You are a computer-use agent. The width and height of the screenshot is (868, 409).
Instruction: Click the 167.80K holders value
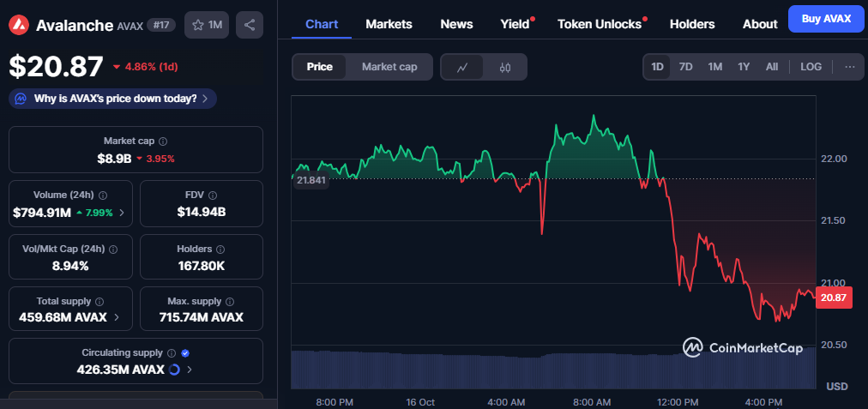[202, 266]
